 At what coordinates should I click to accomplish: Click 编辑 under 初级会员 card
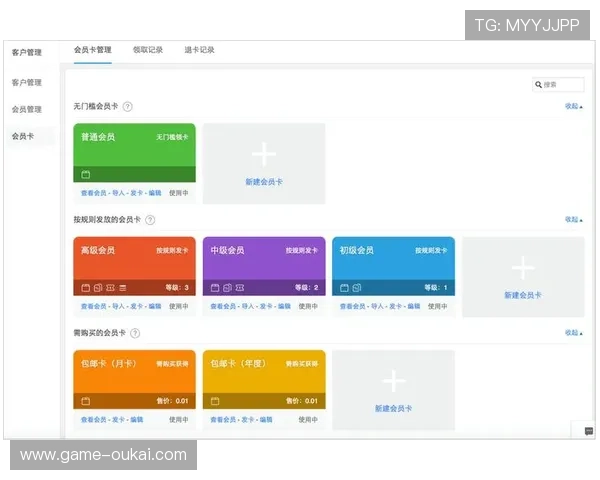pyautogui.click(x=414, y=306)
